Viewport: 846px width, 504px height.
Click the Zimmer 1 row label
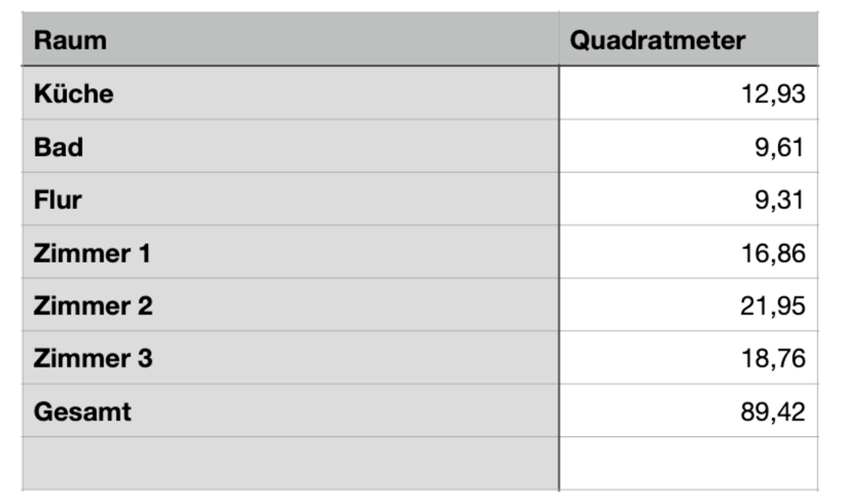tap(92, 253)
